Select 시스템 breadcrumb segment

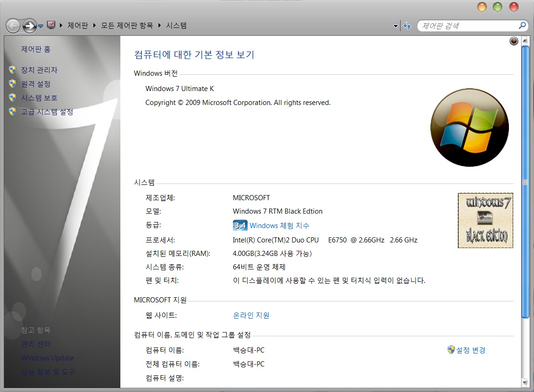coord(177,26)
